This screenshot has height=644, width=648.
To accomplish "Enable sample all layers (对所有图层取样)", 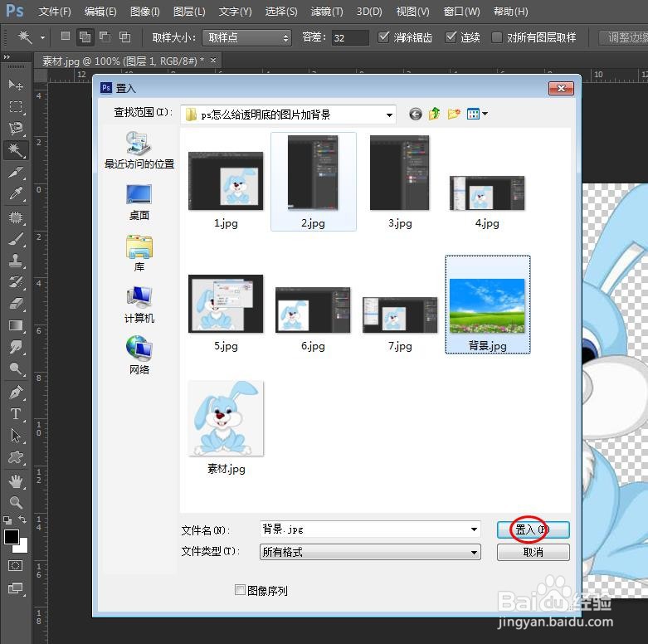I will click(496, 37).
